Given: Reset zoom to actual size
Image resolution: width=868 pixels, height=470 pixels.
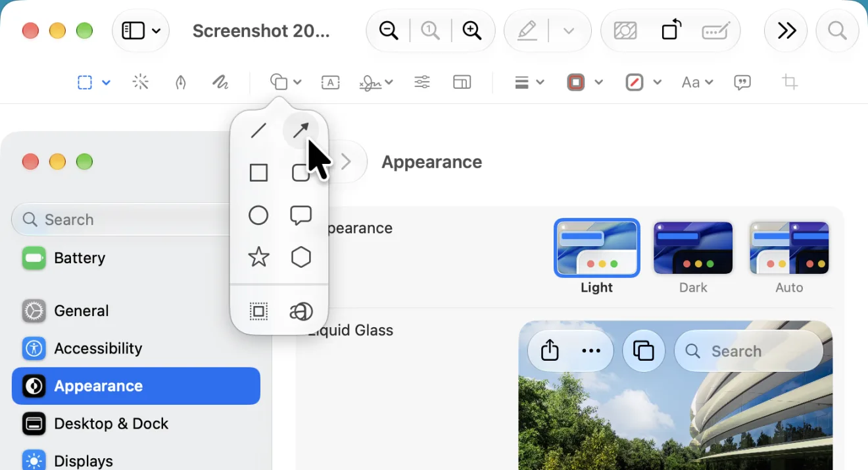Looking at the screenshot, I should pyautogui.click(x=431, y=30).
